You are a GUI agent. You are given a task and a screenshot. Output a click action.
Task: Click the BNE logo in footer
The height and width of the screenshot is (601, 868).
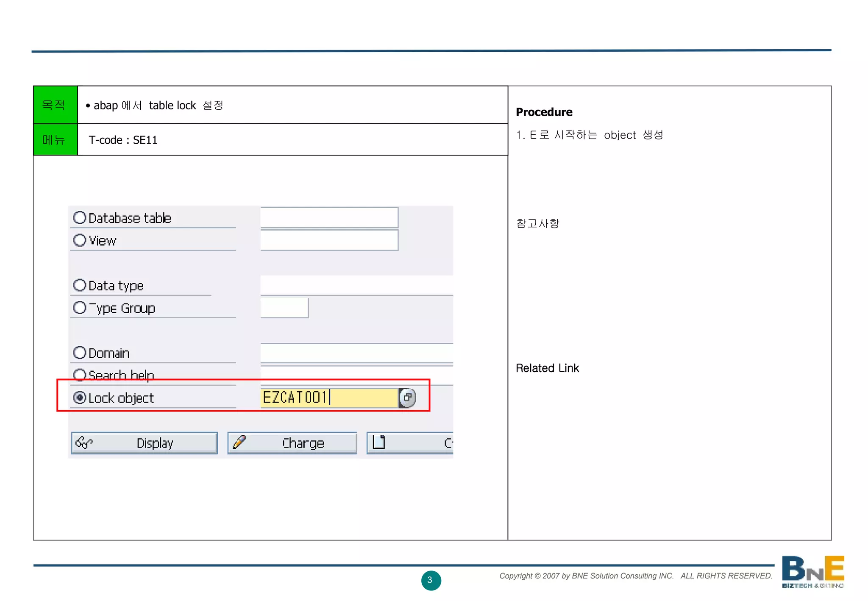[x=812, y=571]
